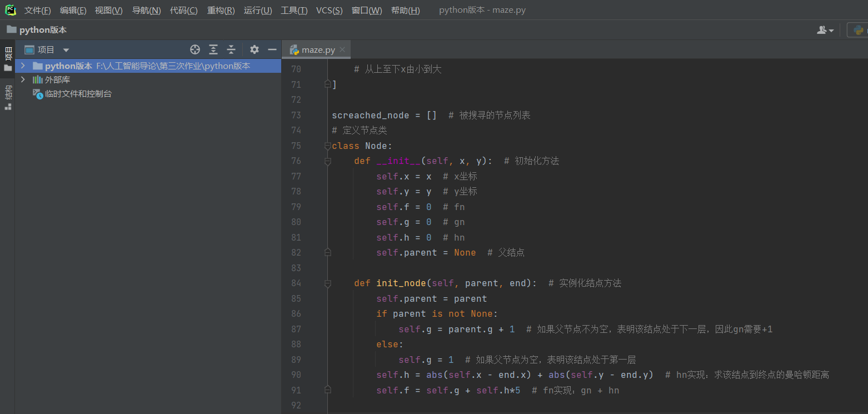Click line number 84 in the gutter
Screen dimensions: 868x414
(x=296, y=283)
